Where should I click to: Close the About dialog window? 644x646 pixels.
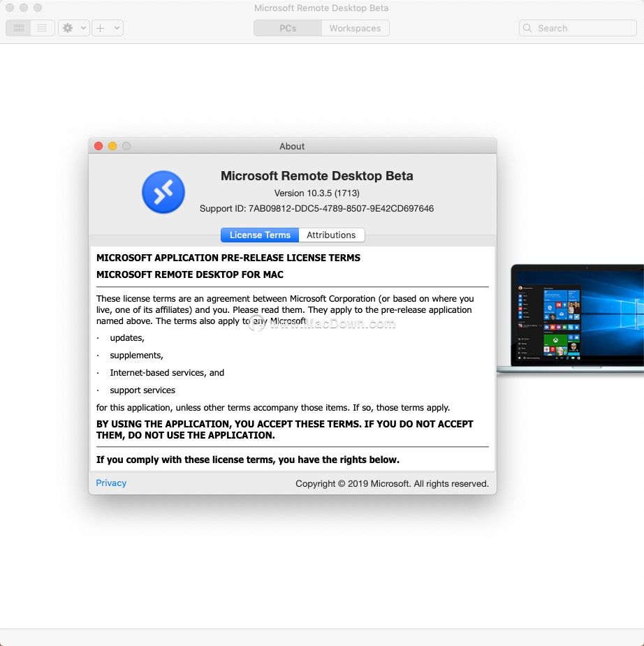pos(98,146)
